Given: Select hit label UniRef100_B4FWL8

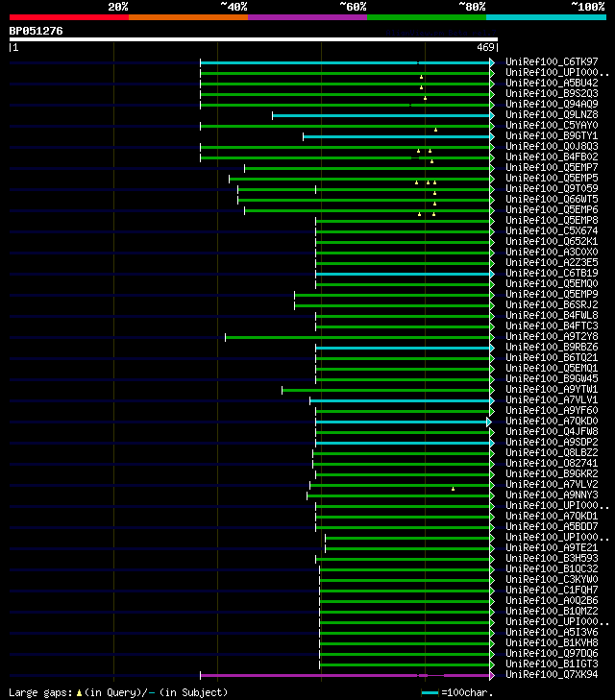Looking at the screenshot, I should click(552, 315).
